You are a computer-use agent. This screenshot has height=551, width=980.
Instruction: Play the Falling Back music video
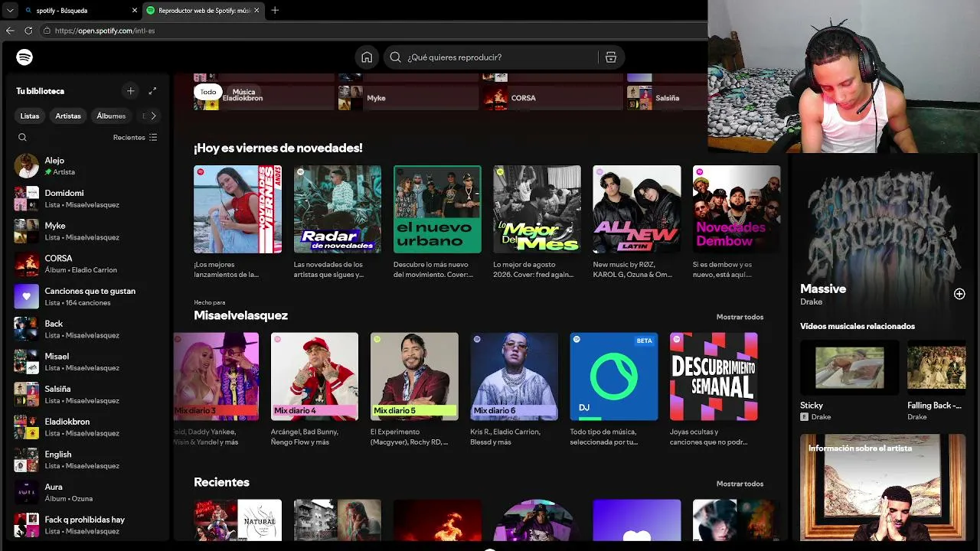(x=936, y=367)
